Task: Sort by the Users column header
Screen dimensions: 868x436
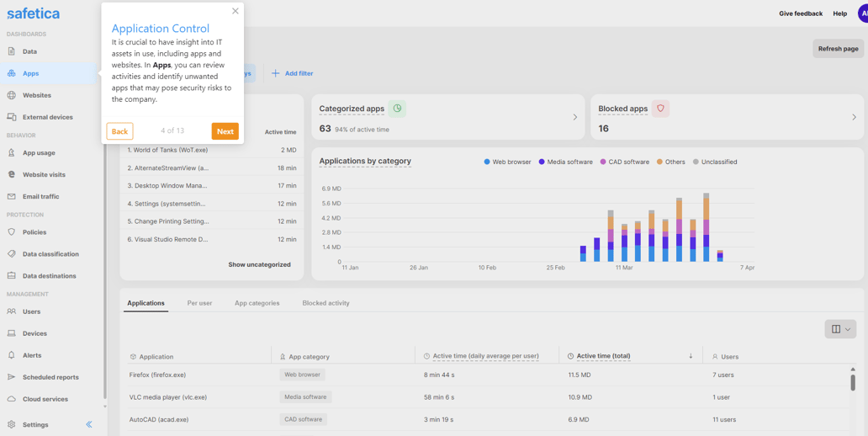Action: click(725, 357)
